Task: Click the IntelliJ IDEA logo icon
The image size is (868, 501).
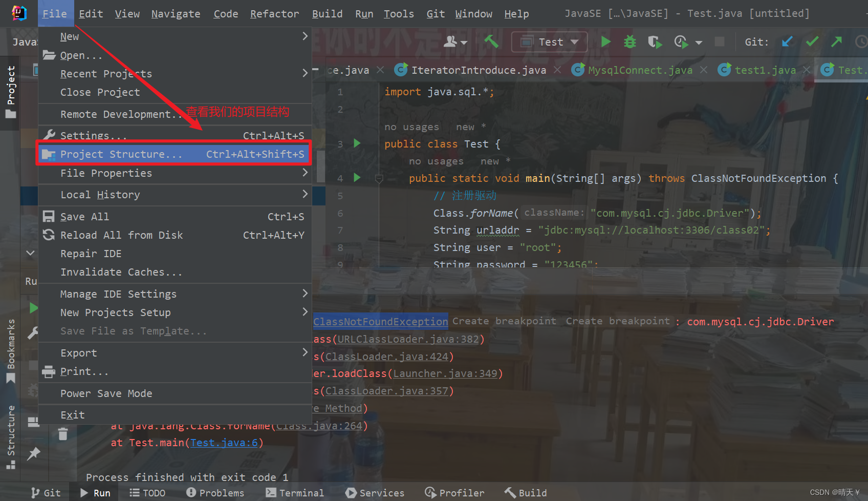Action: (19, 13)
